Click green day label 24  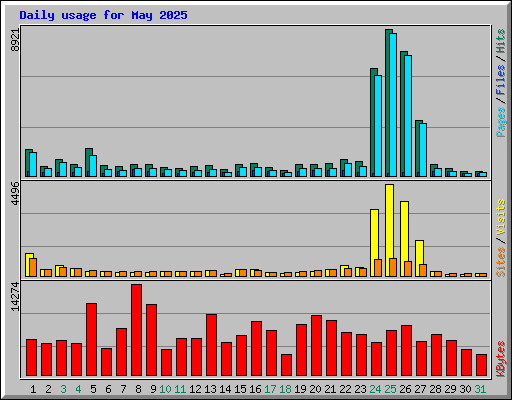[x=375, y=389]
